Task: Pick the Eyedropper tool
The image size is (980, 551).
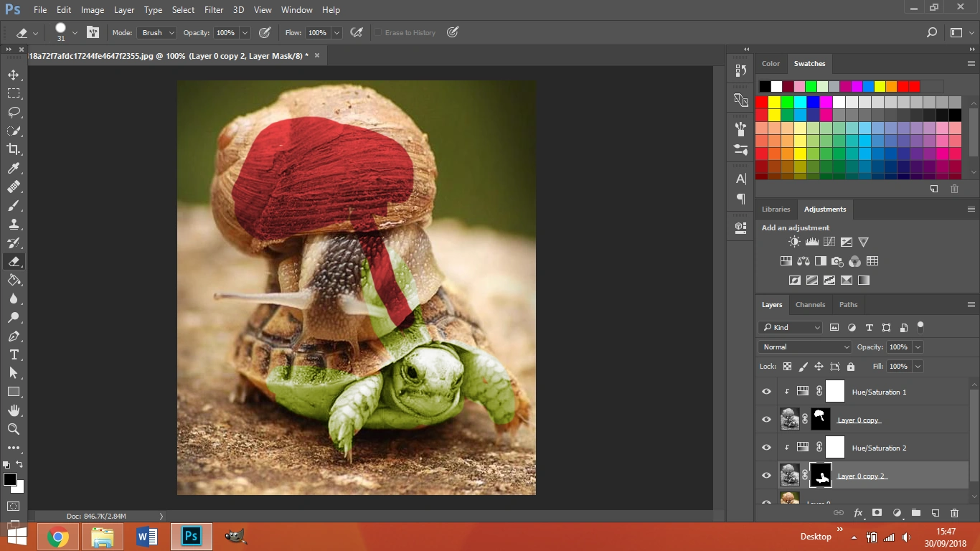Action: 14,168
